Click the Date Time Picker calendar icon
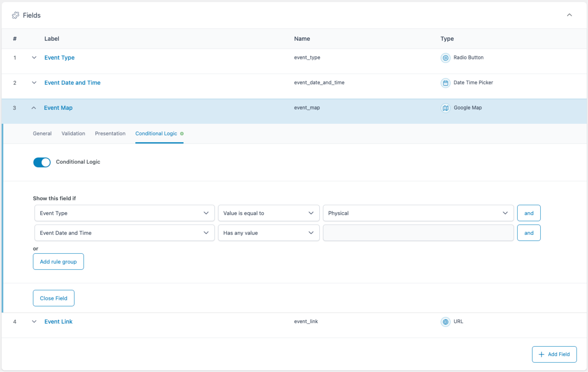Image resolution: width=588 pixels, height=372 pixels. point(445,83)
